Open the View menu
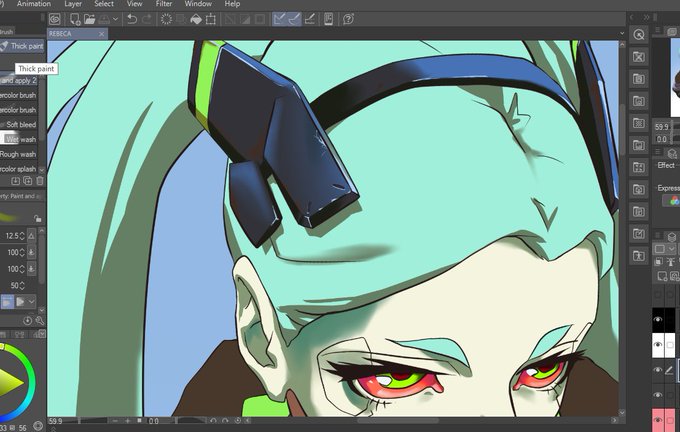Viewport: 680px width, 432px height. [x=134, y=4]
